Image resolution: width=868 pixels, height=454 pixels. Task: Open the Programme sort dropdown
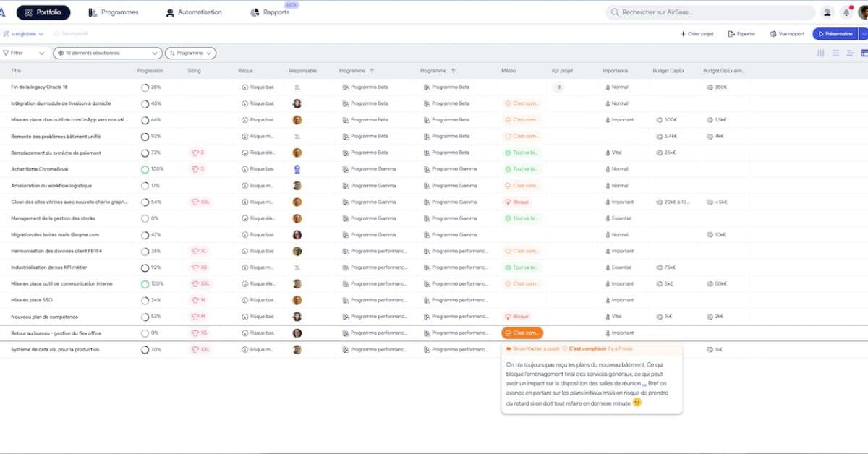(190, 53)
